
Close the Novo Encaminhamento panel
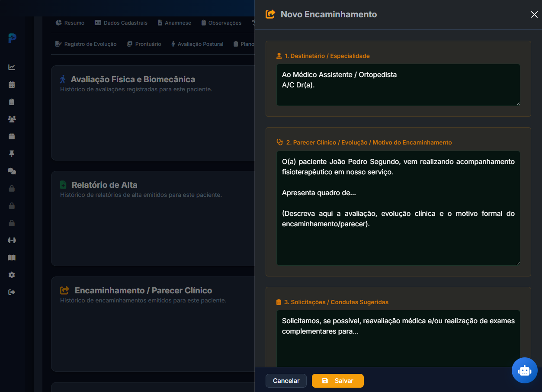point(534,15)
